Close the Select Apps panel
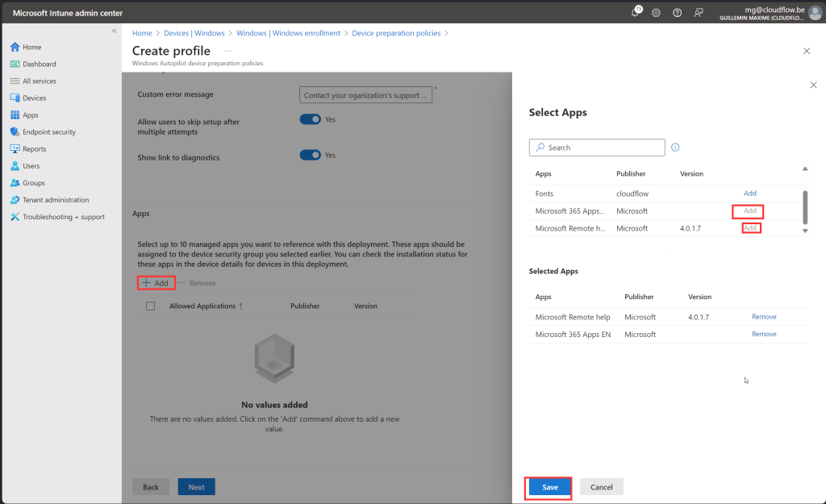Image resolution: width=826 pixels, height=504 pixels. [813, 85]
